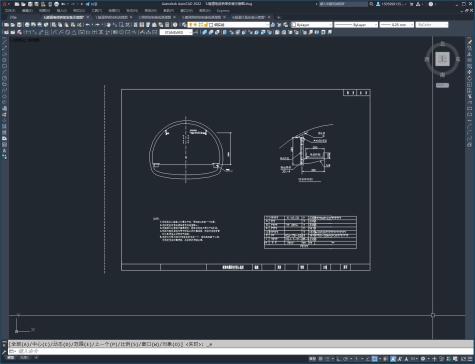
Task: Open the Express menu
Action: coord(223,11)
